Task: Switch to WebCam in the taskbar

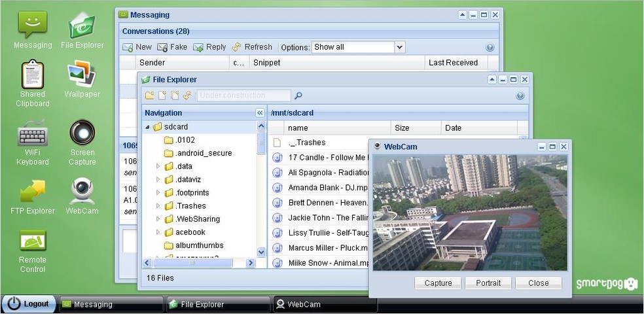Action: (325, 305)
